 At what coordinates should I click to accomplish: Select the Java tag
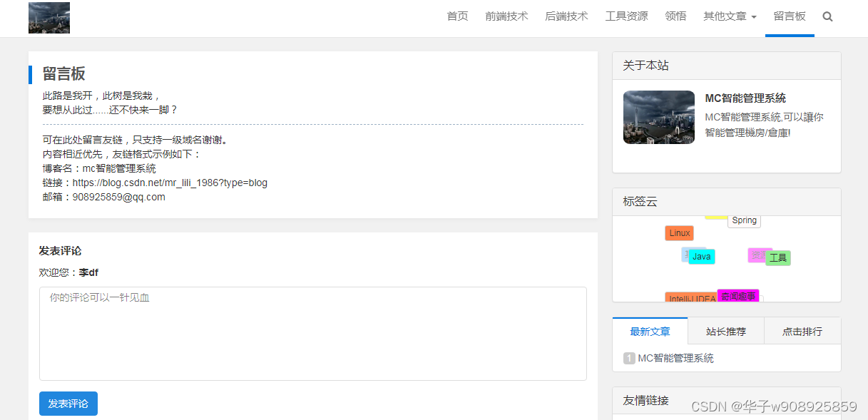(701, 257)
